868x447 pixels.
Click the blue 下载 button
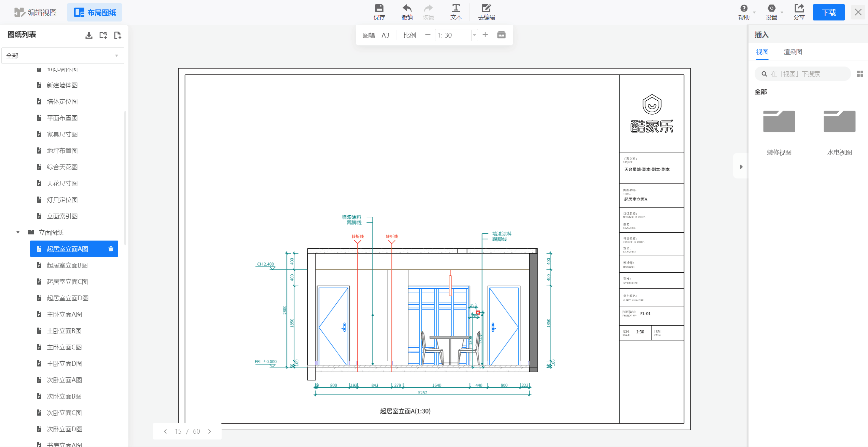[828, 13]
